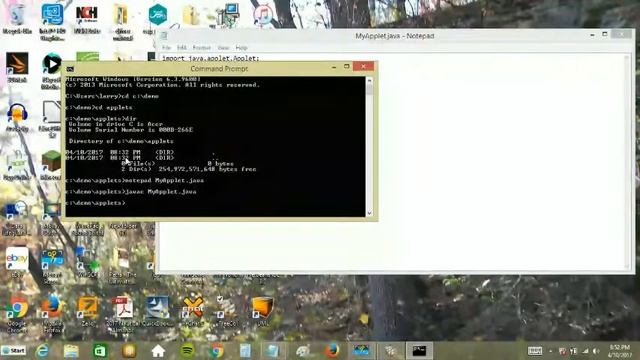Click the taskbar clock and date
The image size is (640, 360).
620,351
